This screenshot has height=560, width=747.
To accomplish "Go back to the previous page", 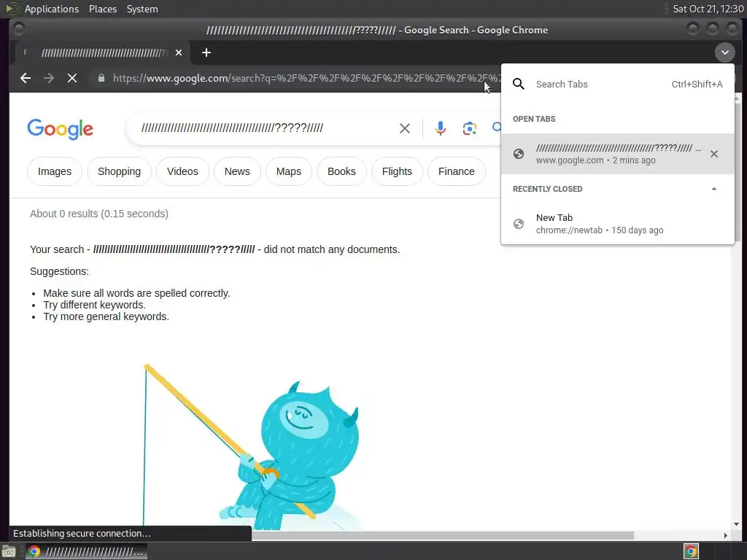I will (26, 78).
